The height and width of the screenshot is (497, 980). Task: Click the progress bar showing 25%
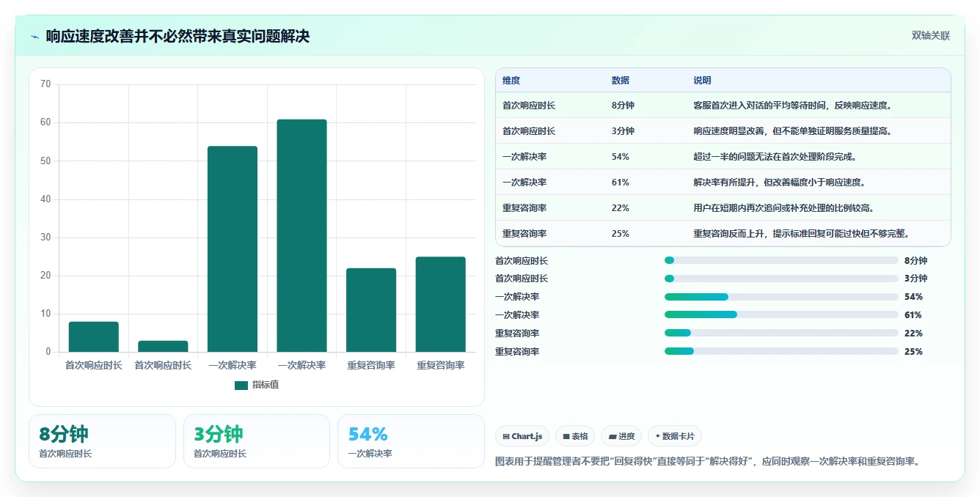point(781,352)
